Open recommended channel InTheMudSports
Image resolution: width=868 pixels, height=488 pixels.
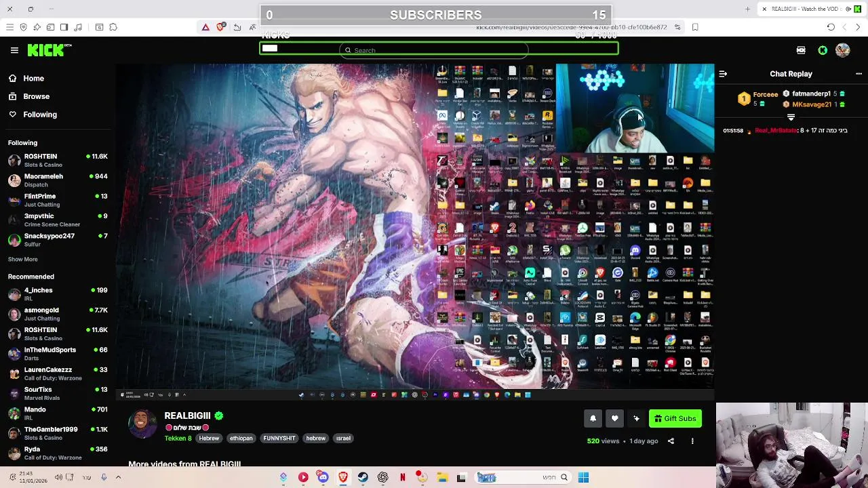[x=58, y=354]
